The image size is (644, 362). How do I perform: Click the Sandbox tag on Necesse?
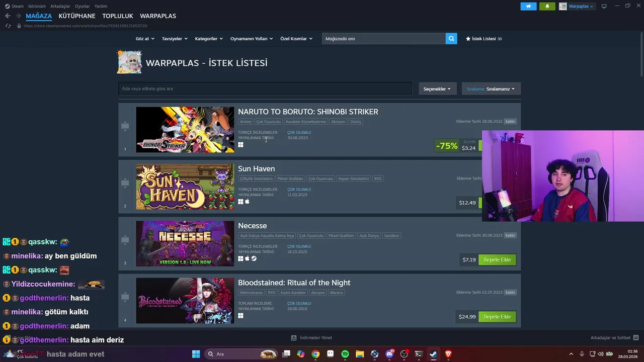(391, 236)
